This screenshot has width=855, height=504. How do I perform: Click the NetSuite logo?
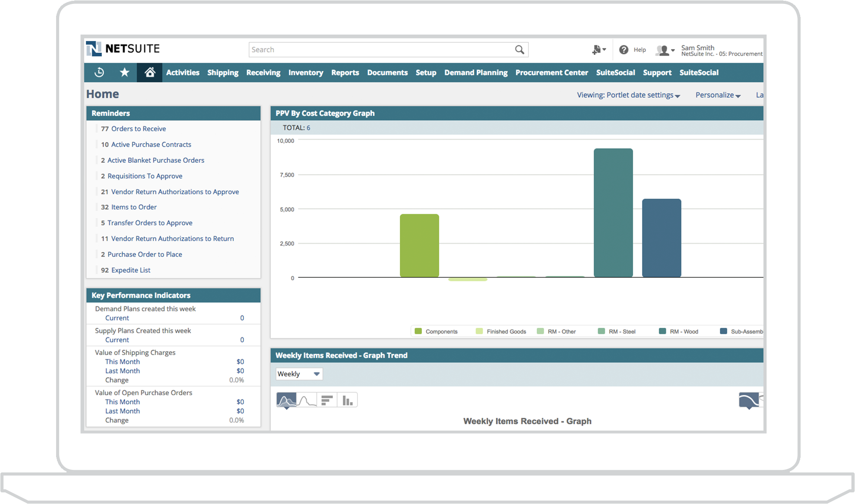(123, 49)
